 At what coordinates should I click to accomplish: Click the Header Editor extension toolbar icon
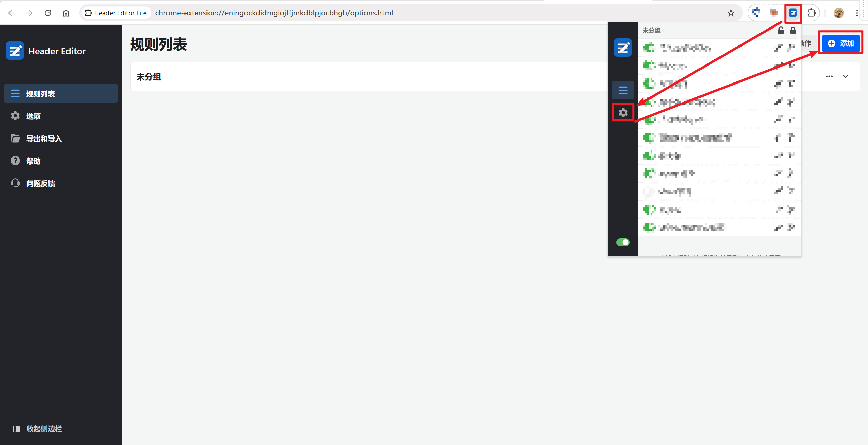pos(793,13)
